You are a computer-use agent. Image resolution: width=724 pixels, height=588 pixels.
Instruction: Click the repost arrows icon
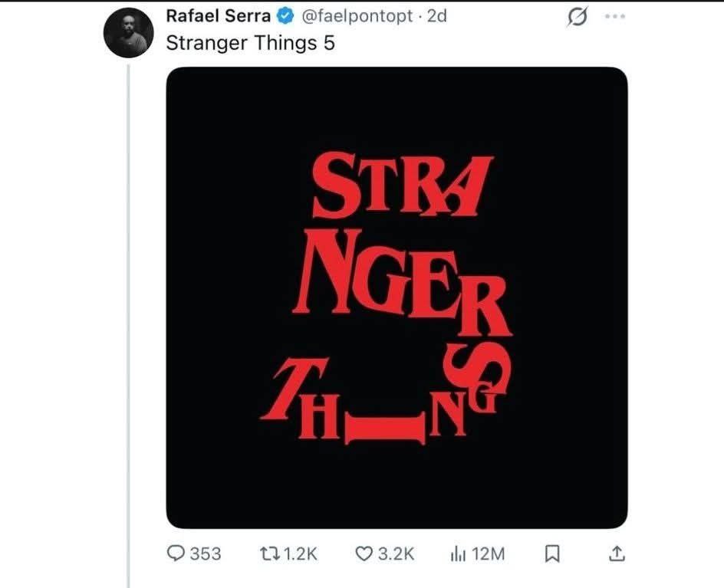[x=270, y=554]
